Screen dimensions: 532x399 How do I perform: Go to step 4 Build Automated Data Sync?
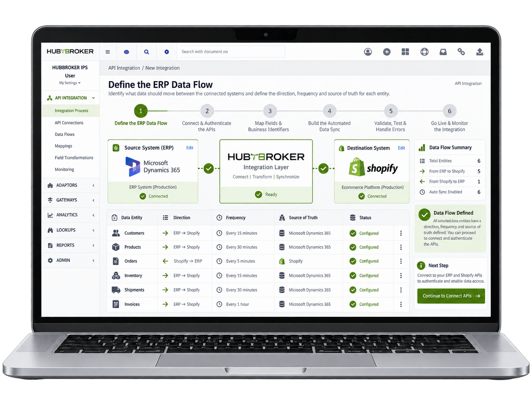pyautogui.click(x=330, y=111)
